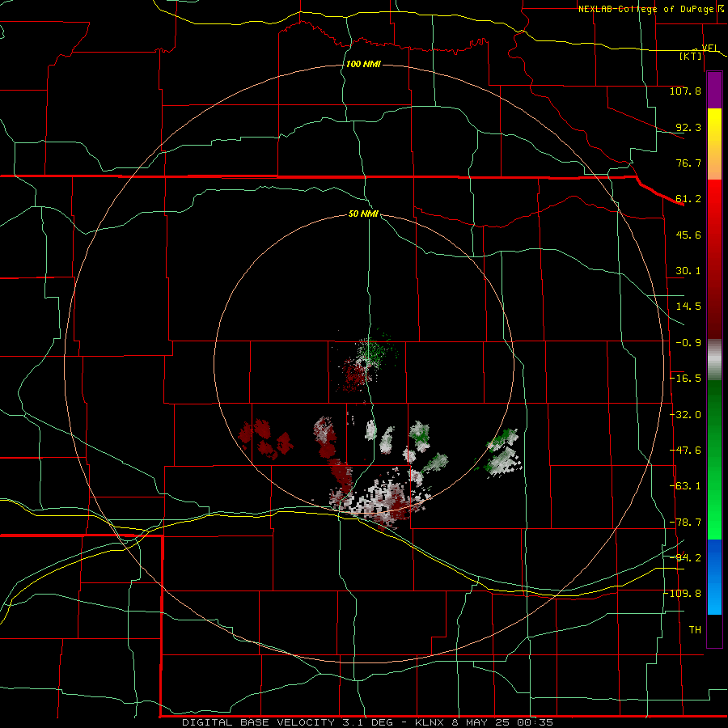
Task: Pick the blue segment of the color bar
Action: [714, 577]
